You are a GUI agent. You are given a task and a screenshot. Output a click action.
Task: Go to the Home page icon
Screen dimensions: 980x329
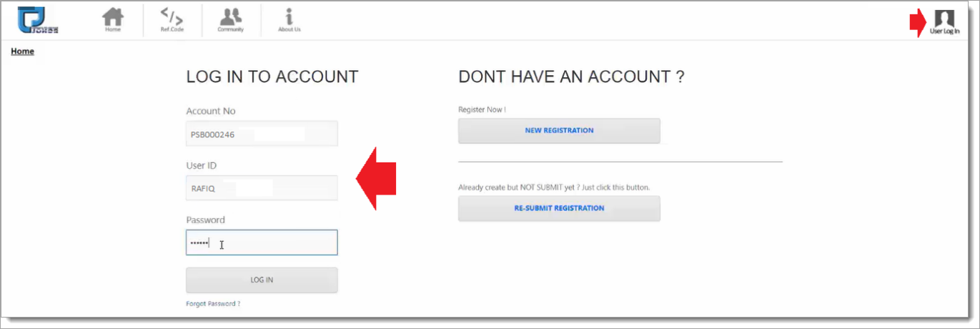click(x=113, y=19)
